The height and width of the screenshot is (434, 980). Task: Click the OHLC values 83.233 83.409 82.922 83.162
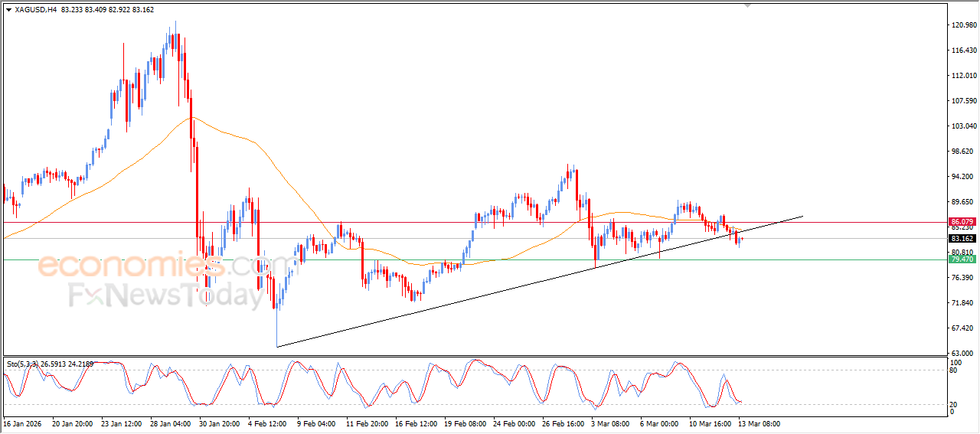107,10
